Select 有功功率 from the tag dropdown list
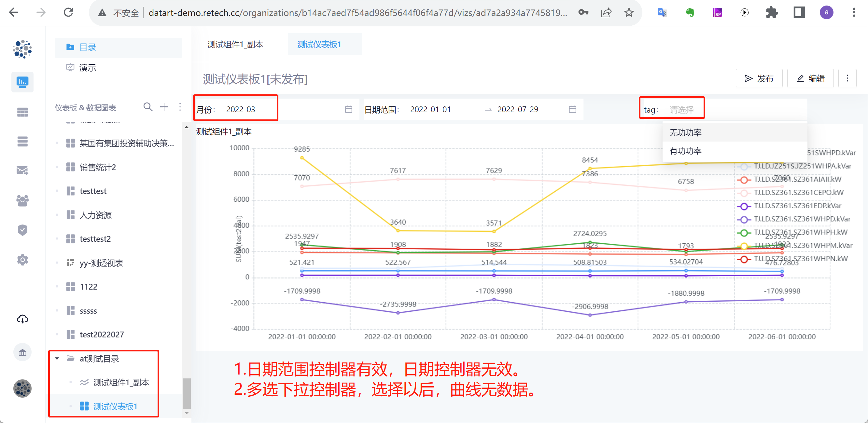Viewport: 868px width, 423px height. point(685,151)
